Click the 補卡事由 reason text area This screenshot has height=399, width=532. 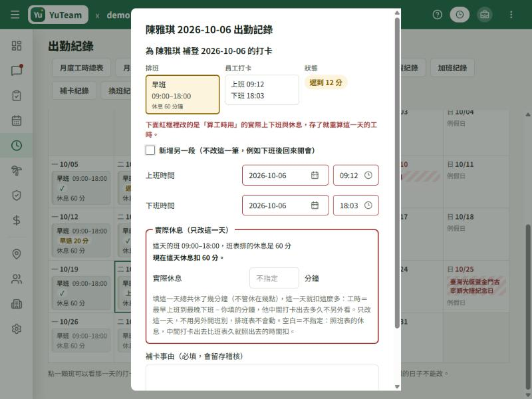(x=262, y=376)
